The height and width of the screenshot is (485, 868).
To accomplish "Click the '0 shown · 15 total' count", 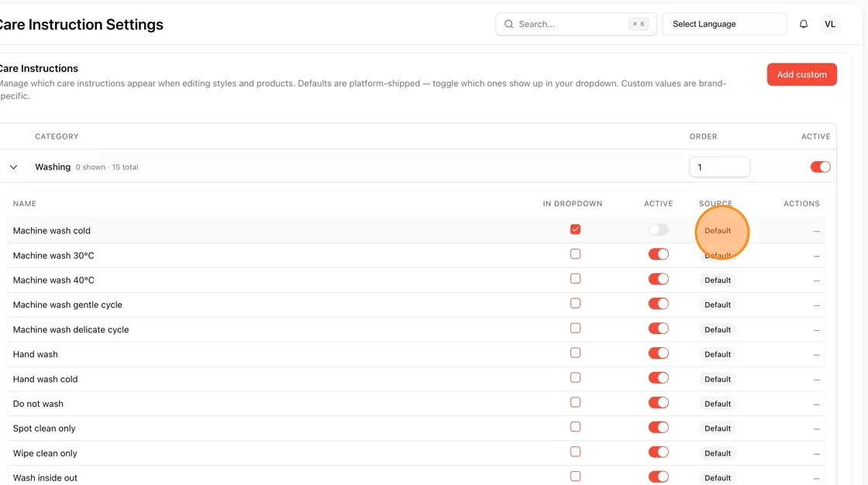I will click(107, 167).
